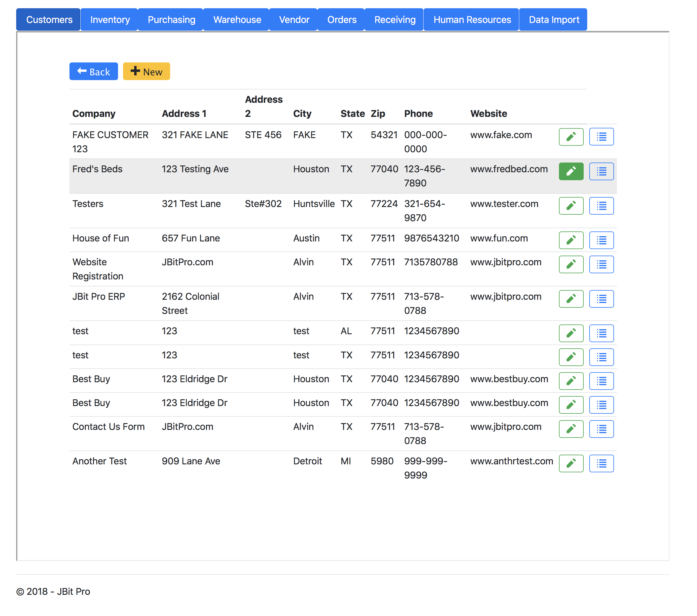Screen dimensions: 697x616
Task: Select the www.fake.com website cell
Action: 501,135
